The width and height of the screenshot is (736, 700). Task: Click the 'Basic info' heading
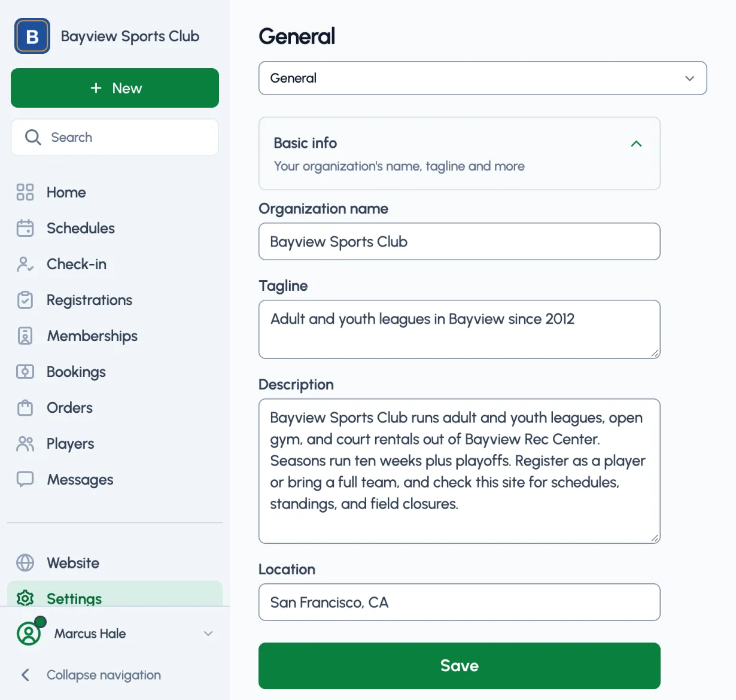pyautogui.click(x=305, y=143)
